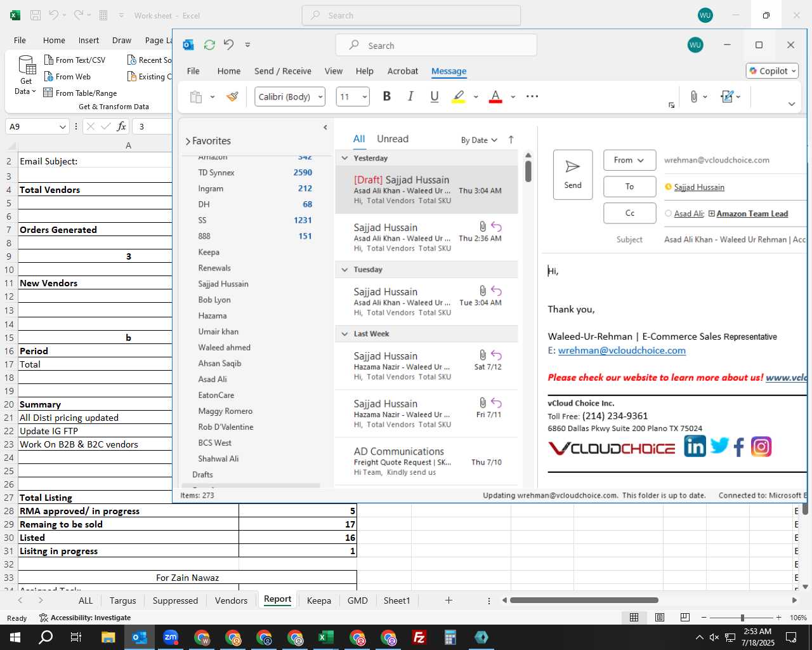Viewport: 812px width, 650px height.
Task: Click the Send email icon button
Action: [573, 175]
